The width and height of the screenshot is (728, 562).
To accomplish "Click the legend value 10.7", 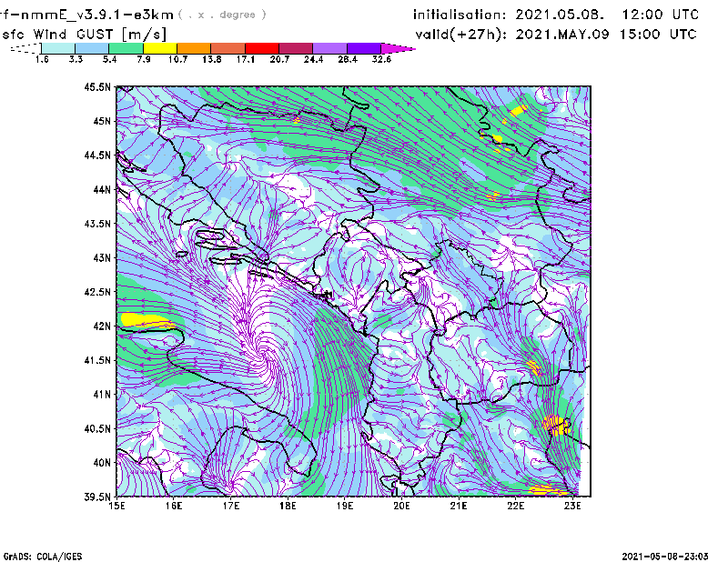I will point(177,59).
